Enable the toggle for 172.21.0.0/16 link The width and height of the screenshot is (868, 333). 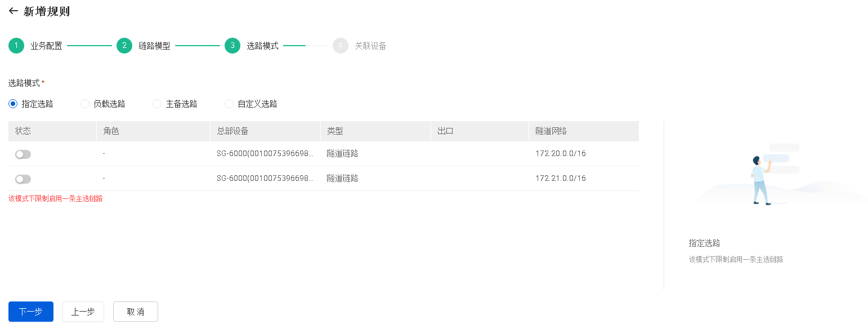23,179
